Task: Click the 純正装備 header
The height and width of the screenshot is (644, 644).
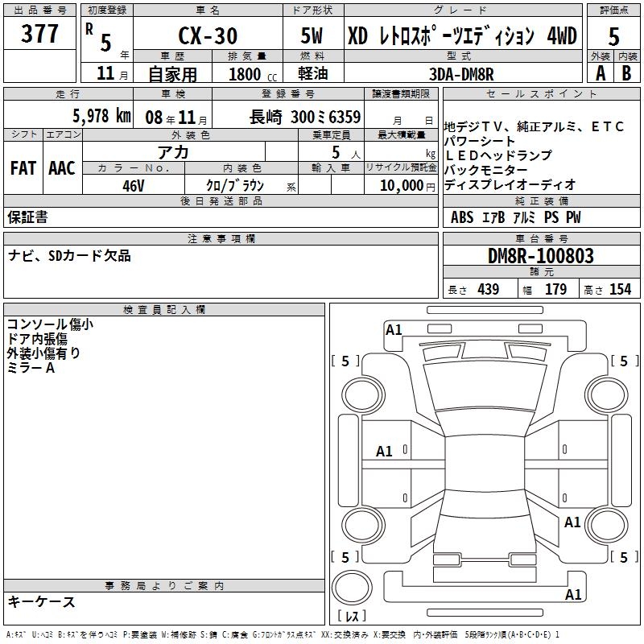Action: point(541,200)
